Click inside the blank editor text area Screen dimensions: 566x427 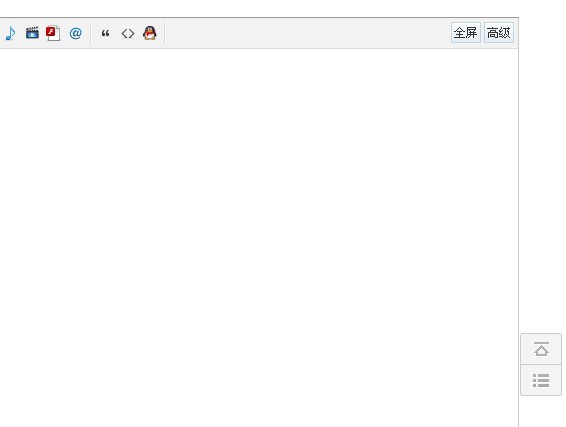(259, 238)
